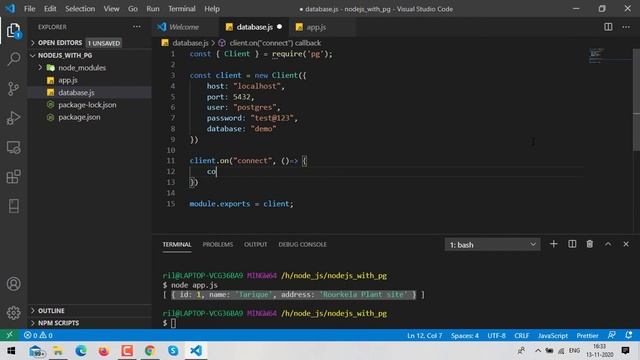Open Chrome from the taskbar
Screen dimensions: 640x360
(150, 351)
